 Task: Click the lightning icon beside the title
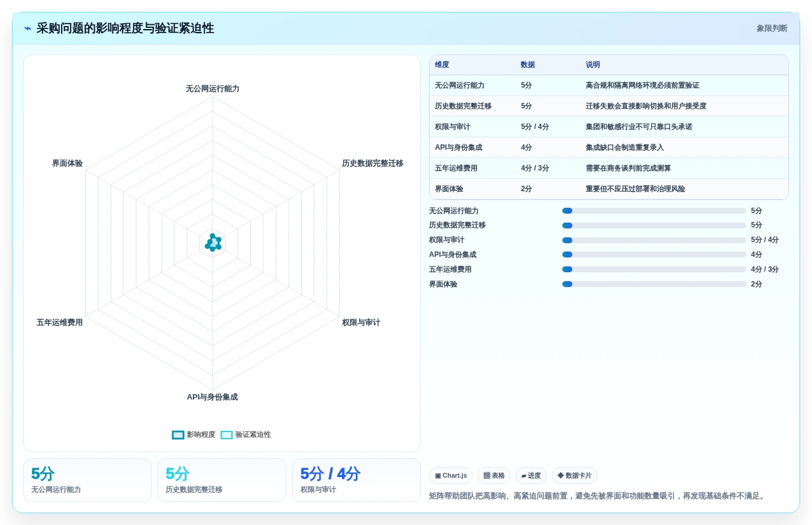28,28
